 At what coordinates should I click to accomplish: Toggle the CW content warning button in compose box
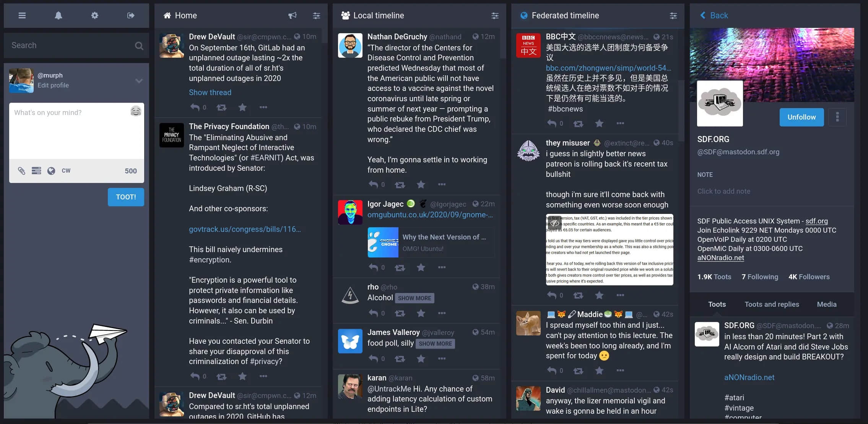tap(65, 171)
